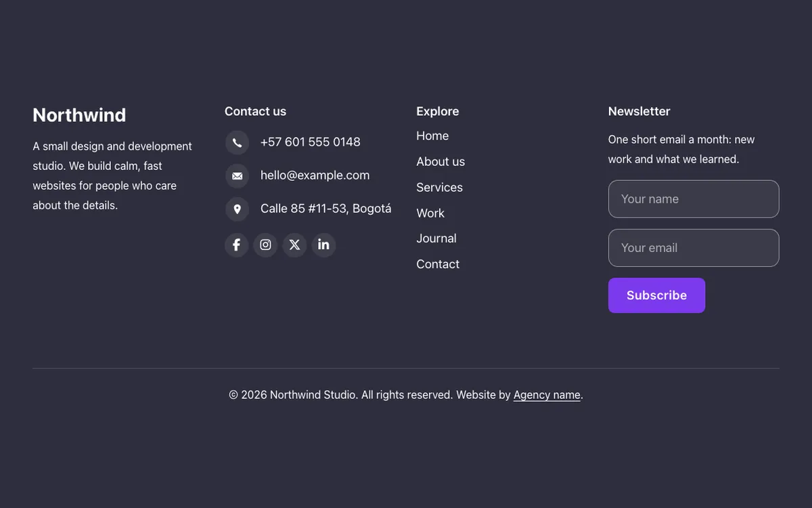Focus the Your name input field

coord(694,199)
